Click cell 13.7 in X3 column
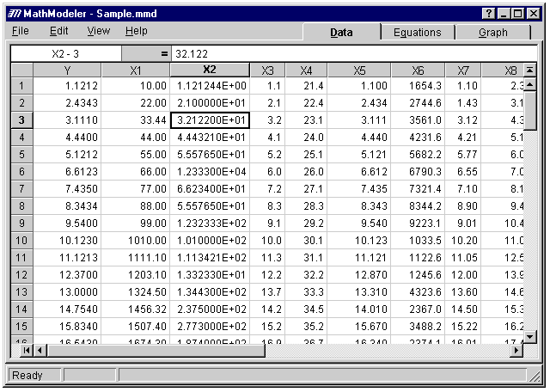Screen dimensions: 550x392 click(x=267, y=292)
